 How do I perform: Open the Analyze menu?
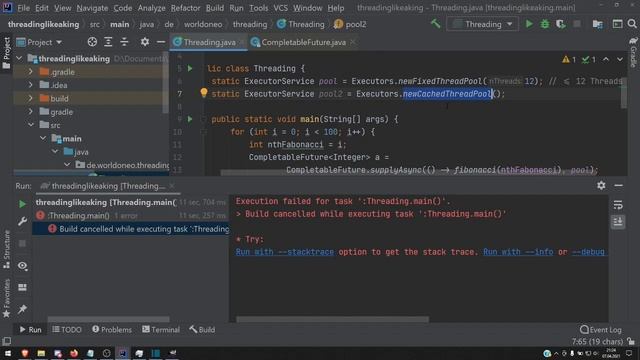(x=151, y=8)
